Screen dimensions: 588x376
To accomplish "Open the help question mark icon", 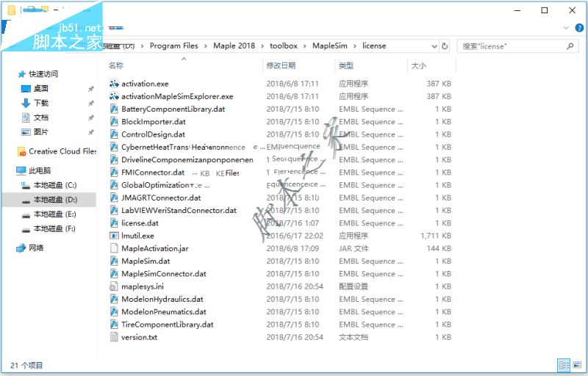I will [x=579, y=28].
